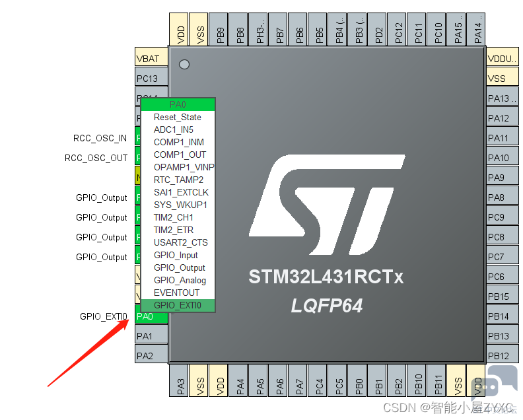Select COMP1_OUT option
The image size is (523, 420).
click(x=178, y=155)
